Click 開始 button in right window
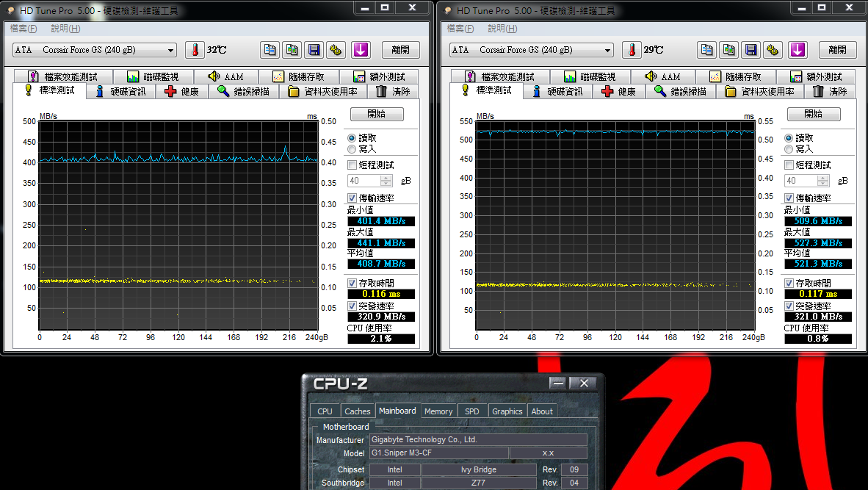This screenshot has height=490, width=868. tap(814, 114)
